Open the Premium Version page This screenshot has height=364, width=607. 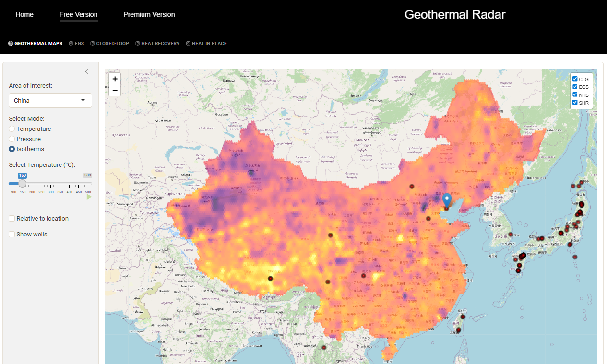(x=149, y=14)
